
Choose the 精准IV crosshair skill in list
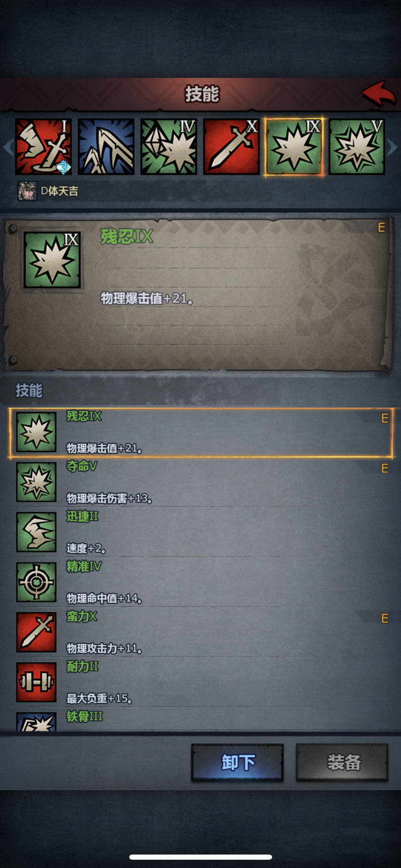(200, 582)
